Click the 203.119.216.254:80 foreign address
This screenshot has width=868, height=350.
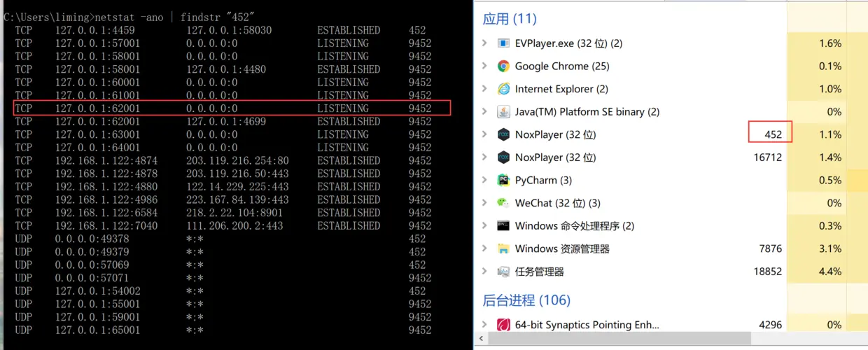(237, 161)
